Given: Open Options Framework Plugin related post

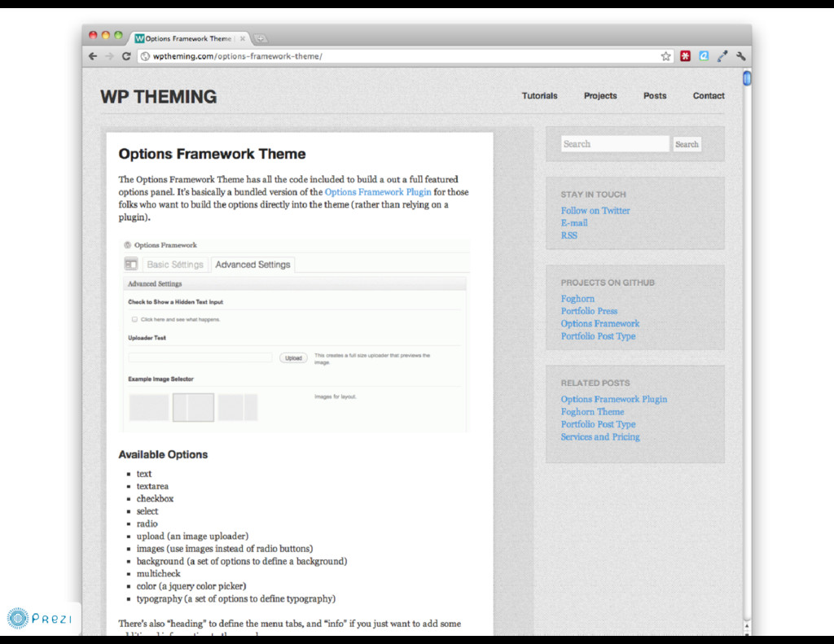Looking at the screenshot, I should pos(614,400).
